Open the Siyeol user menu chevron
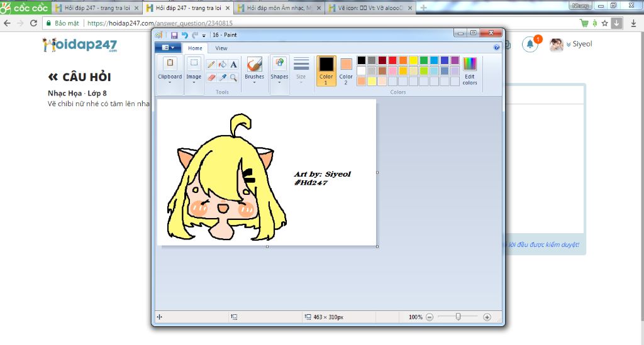This screenshot has width=644, height=345. (569, 45)
